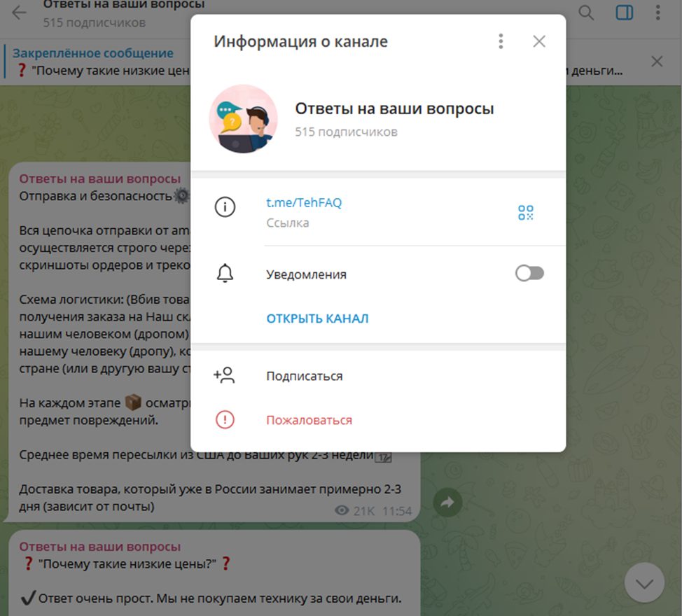The width and height of the screenshot is (682, 616).
Task: Open the three-dot menu in channel info dialog
Action: (x=501, y=41)
